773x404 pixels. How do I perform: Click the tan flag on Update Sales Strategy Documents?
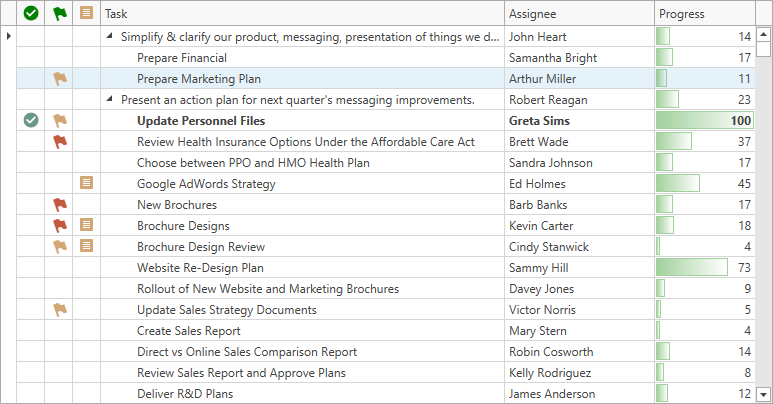click(x=60, y=309)
